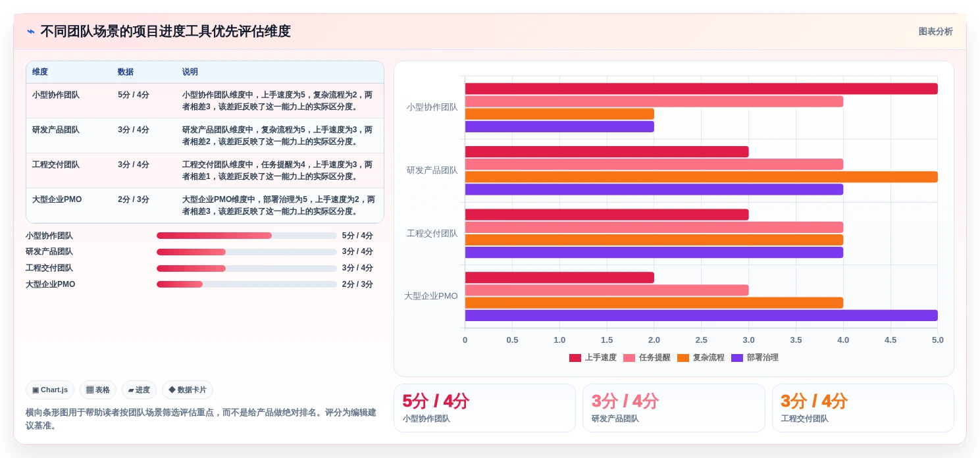Screen dimensions: 980x458
Task: Click the 5.0 x-axis tick label
Action: [938, 340]
